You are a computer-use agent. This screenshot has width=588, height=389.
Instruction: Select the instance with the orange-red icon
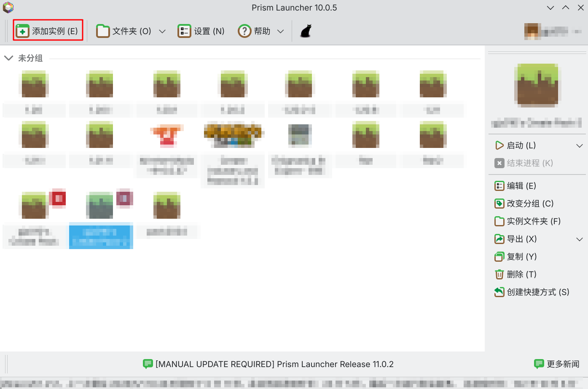tap(167, 149)
